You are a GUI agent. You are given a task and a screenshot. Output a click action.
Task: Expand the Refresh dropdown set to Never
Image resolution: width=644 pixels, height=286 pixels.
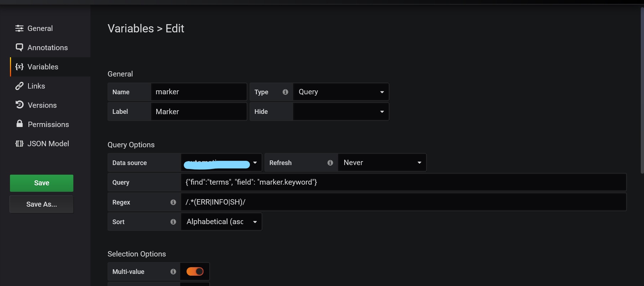click(x=382, y=163)
